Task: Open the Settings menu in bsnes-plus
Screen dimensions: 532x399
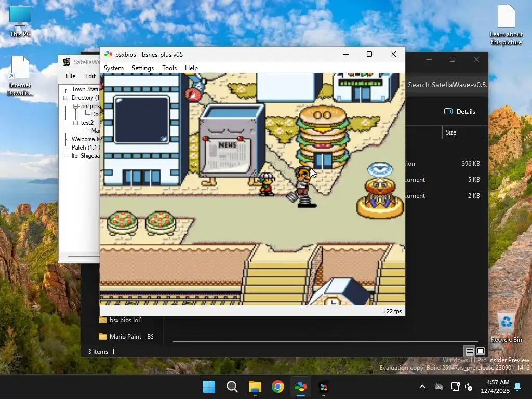Action: pyautogui.click(x=142, y=68)
